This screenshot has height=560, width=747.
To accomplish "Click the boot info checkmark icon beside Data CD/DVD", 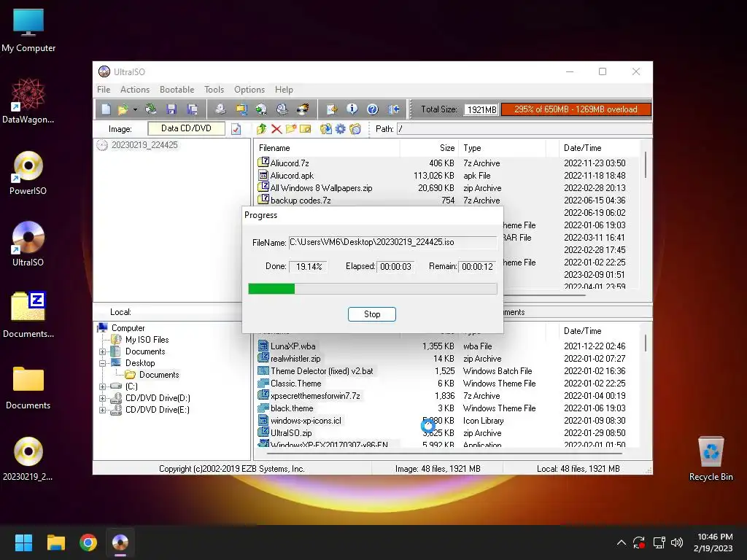I will click(236, 129).
